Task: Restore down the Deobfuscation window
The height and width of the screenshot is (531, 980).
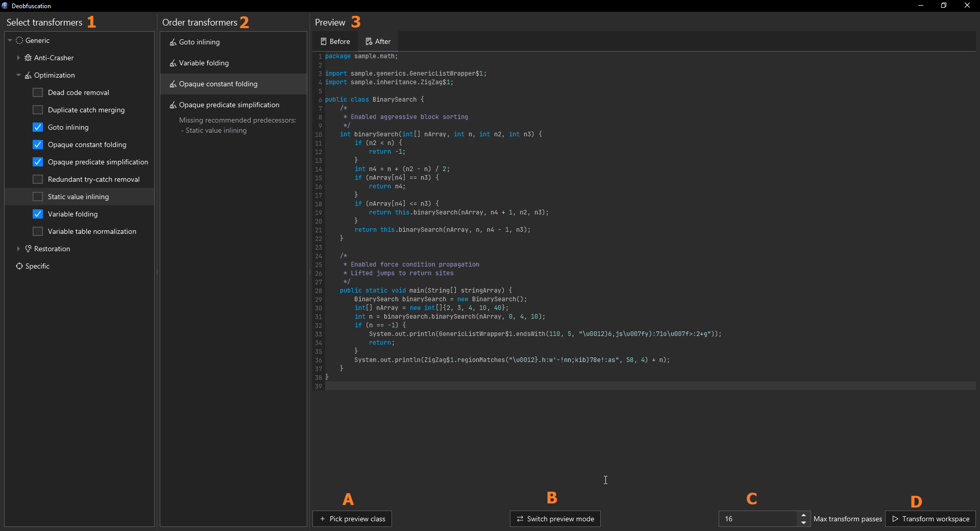Action: click(944, 6)
